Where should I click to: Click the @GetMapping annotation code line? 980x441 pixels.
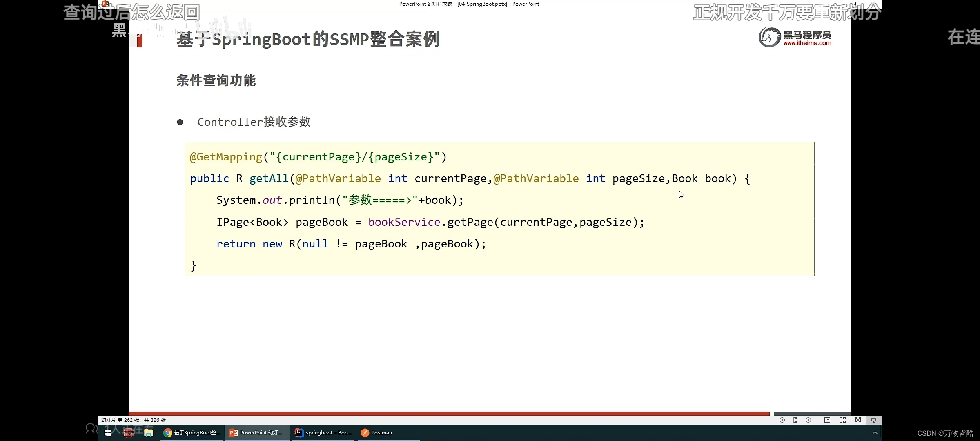[318, 157]
